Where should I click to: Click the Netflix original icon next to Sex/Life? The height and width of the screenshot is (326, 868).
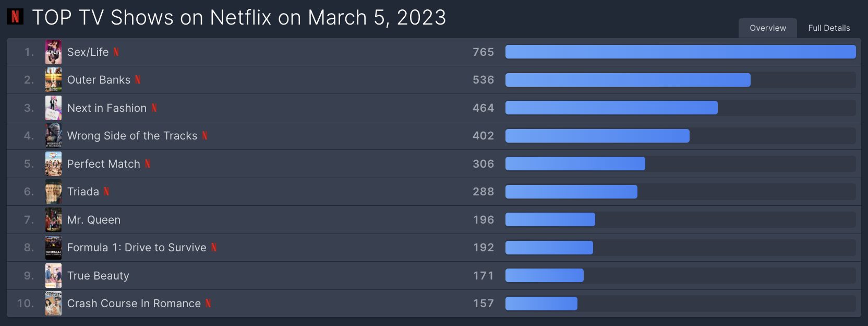click(116, 52)
